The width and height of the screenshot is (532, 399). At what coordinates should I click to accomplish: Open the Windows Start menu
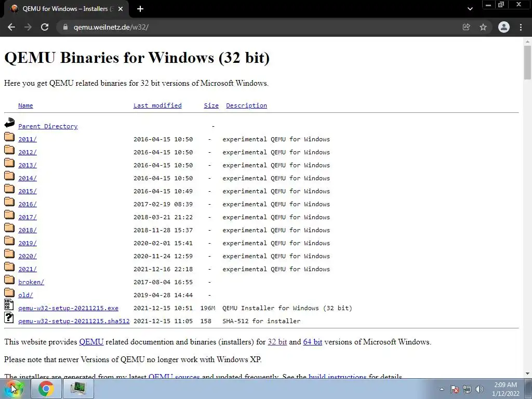(14, 389)
